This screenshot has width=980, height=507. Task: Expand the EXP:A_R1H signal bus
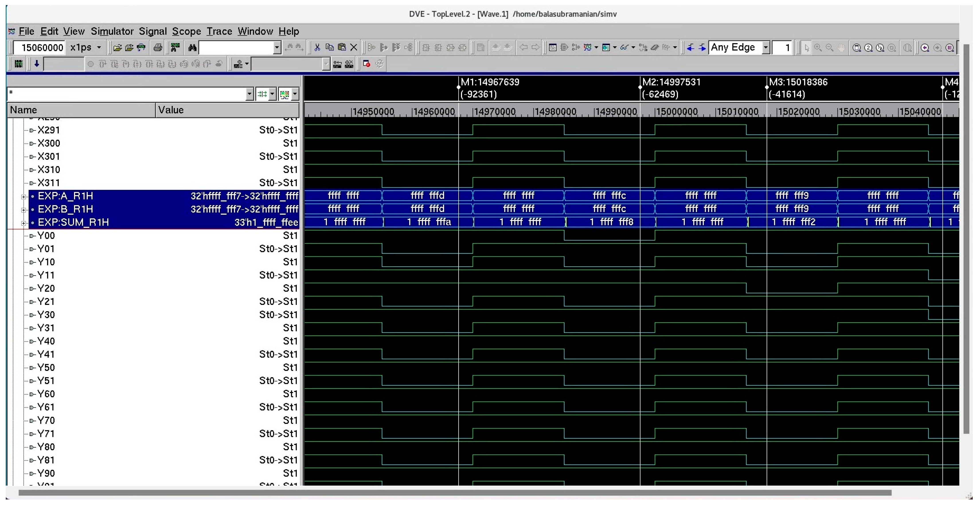coord(23,197)
